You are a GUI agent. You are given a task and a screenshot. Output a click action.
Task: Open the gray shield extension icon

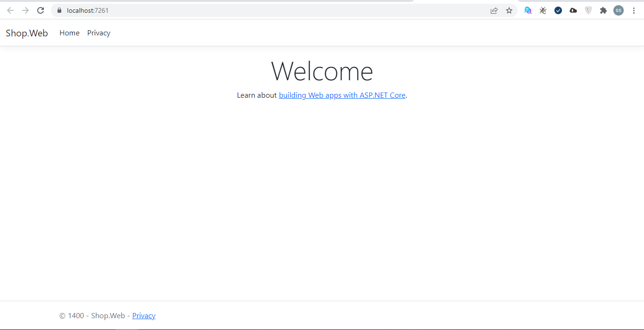pos(588,10)
